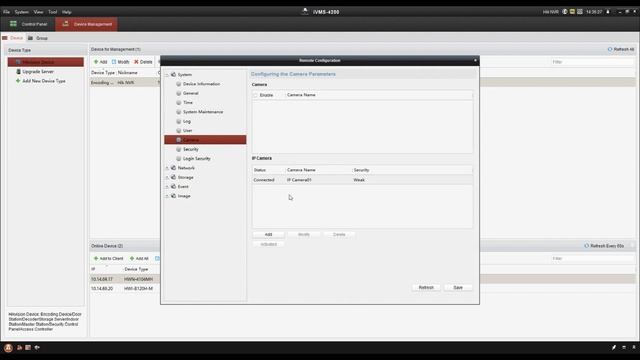640x360 pixels.
Task: Expand the Network tree node
Action: tap(167, 168)
